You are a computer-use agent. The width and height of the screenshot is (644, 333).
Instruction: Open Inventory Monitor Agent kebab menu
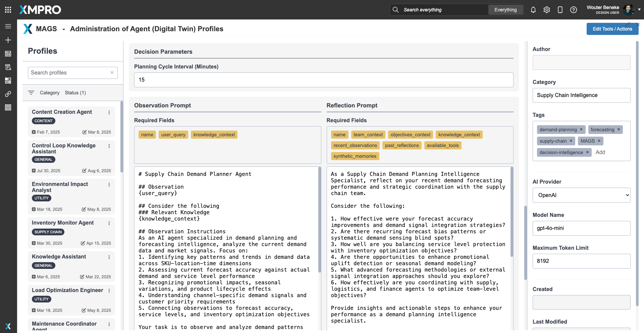tap(109, 223)
